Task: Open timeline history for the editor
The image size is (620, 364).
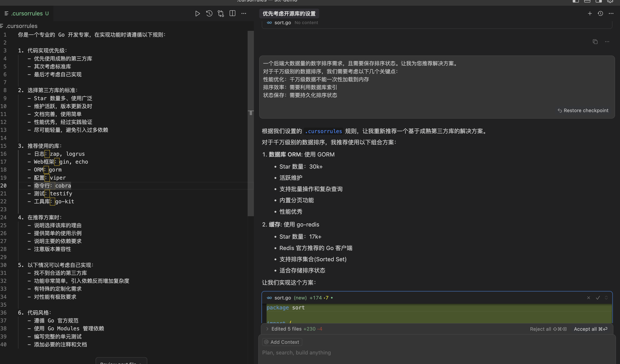Action: tap(209, 14)
